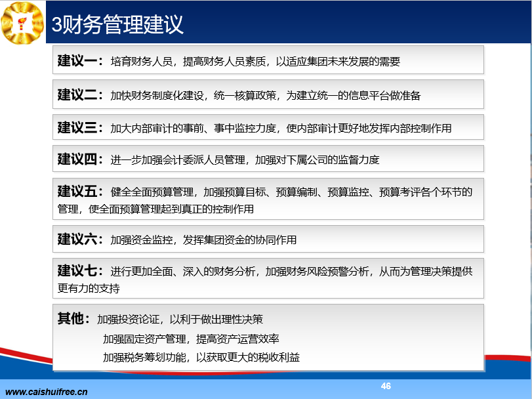The image size is (532, 399).
Task: Click the 建议四 box about 会计委派人员管理
Action: coord(268,159)
